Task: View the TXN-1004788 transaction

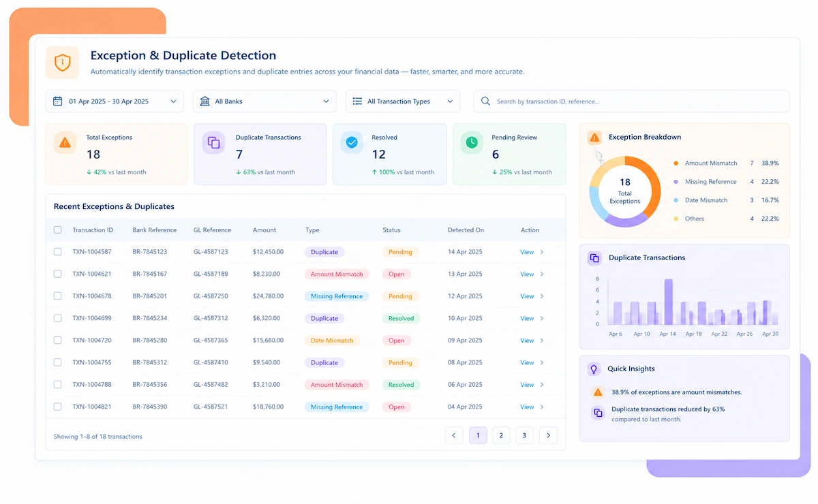Action: 532,385
